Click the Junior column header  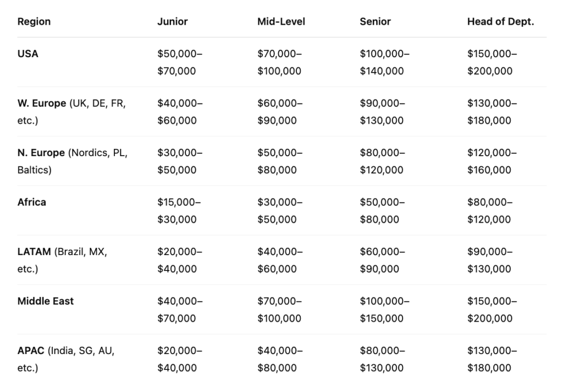point(173,22)
